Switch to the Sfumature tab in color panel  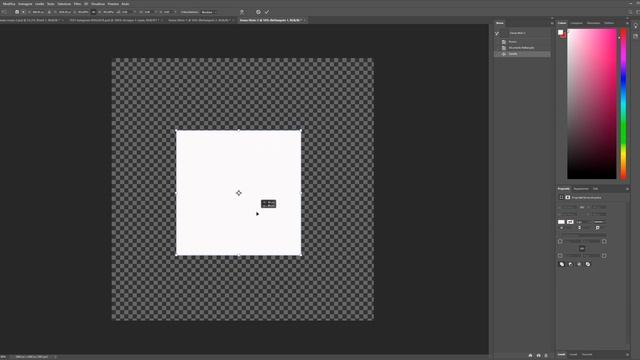click(x=593, y=23)
